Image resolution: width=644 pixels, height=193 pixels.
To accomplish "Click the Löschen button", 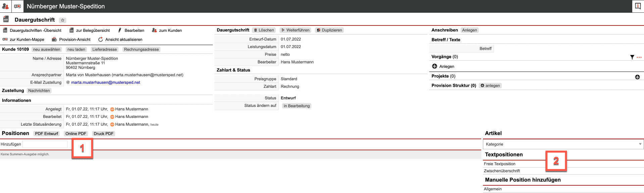I will pos(263,30).
